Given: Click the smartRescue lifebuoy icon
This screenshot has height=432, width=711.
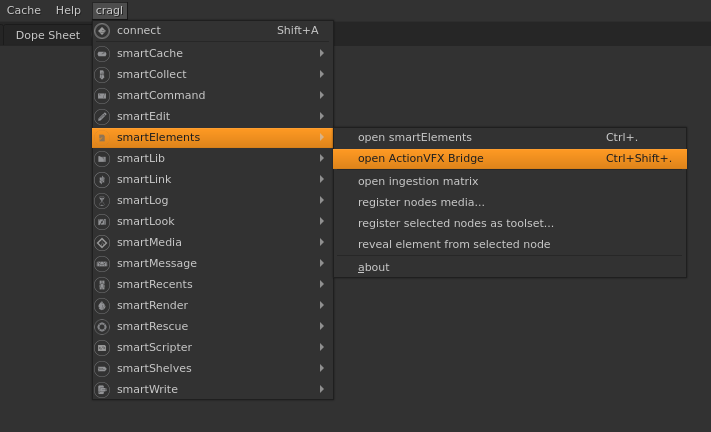Looking at the screenshot, I should click(102, 327).
